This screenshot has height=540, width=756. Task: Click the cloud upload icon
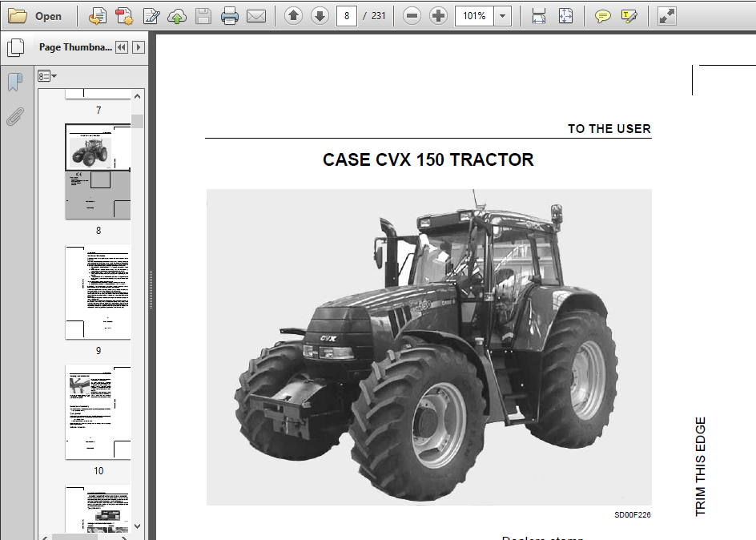point(177,16)
